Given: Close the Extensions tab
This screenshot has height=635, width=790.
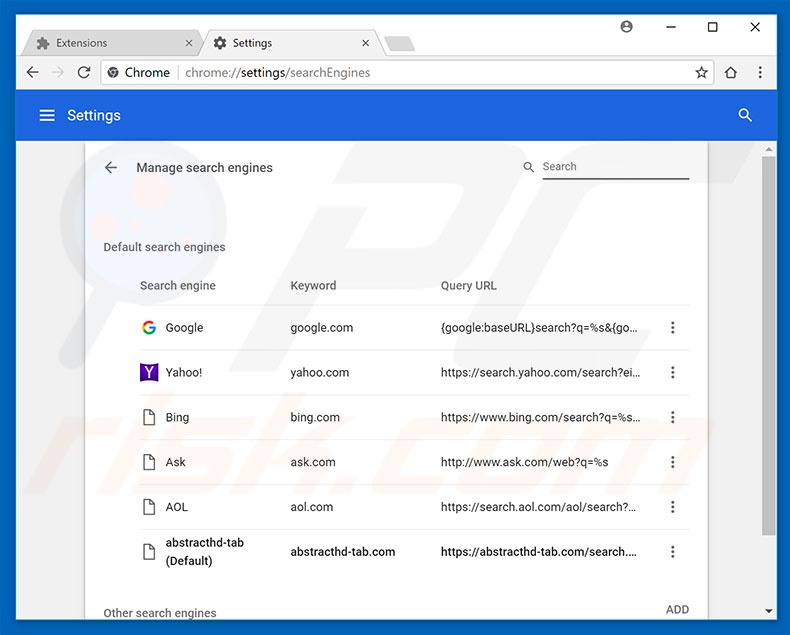Looking at the screenshot, I should [x=189, y=43].
